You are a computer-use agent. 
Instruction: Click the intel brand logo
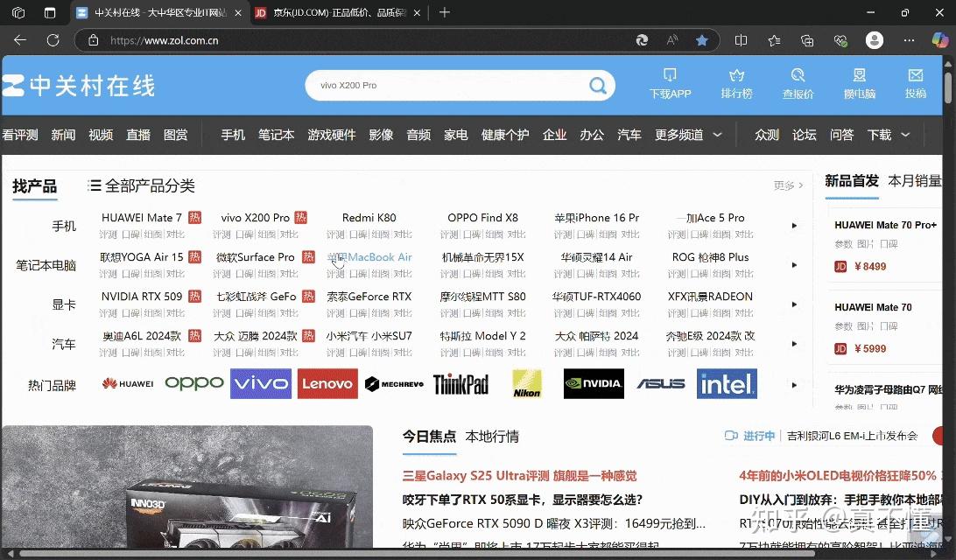click(727, 383)
